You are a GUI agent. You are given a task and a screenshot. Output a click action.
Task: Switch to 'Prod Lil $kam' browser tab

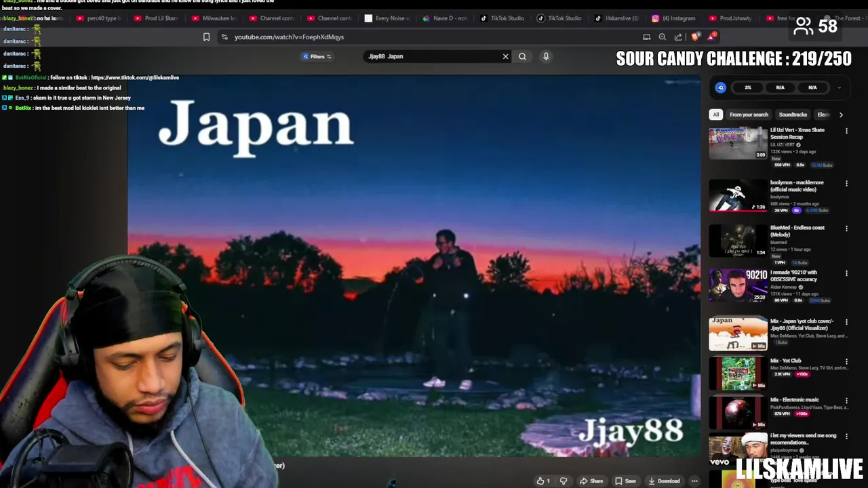click(x=156, y=18)
